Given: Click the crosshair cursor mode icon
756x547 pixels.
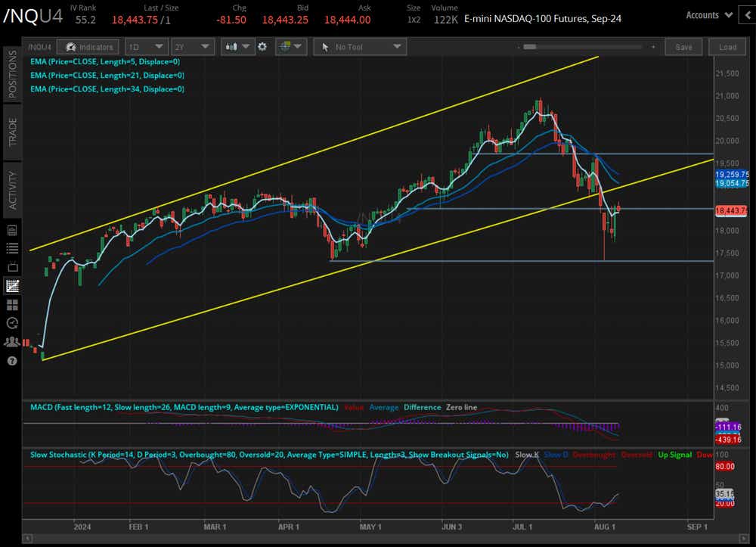Looking at the screenshot, I should point(286,47).
